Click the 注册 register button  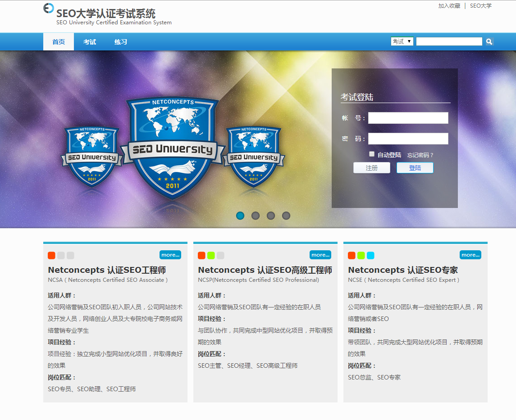pos(372,168)
